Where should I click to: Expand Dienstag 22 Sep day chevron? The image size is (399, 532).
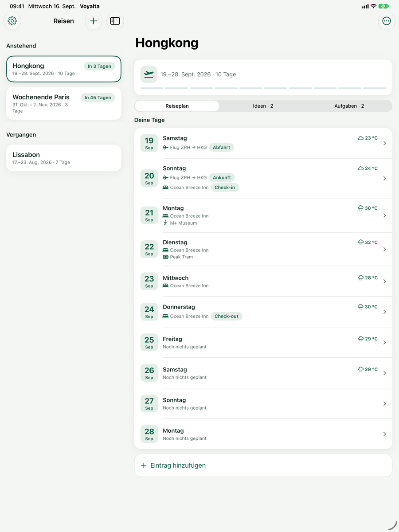point(384,249)
